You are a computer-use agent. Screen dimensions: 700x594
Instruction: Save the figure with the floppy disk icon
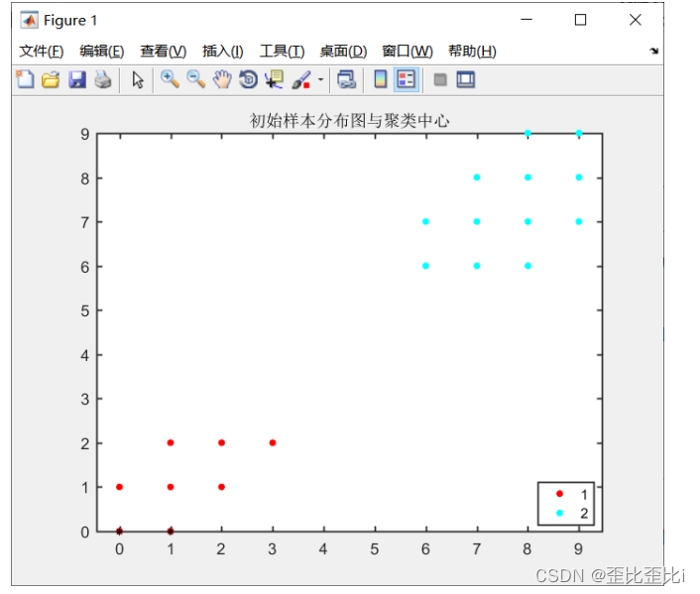click(77, 79)
